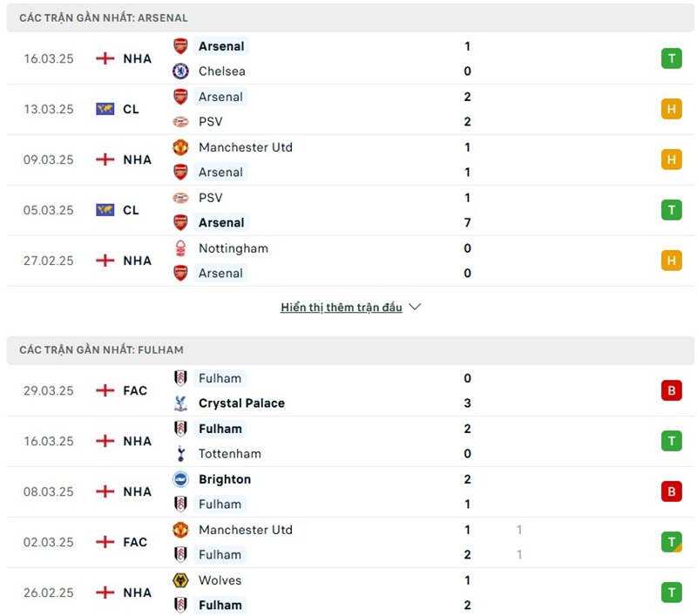The height and width of the screenshot is (616, 697).
Task: Expand the list with the chevron arrow
Action: (x=415, y=308)
